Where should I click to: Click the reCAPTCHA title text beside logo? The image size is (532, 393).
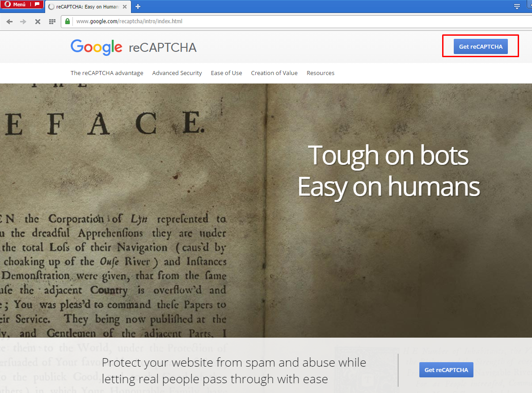click(x=163, y=47)
